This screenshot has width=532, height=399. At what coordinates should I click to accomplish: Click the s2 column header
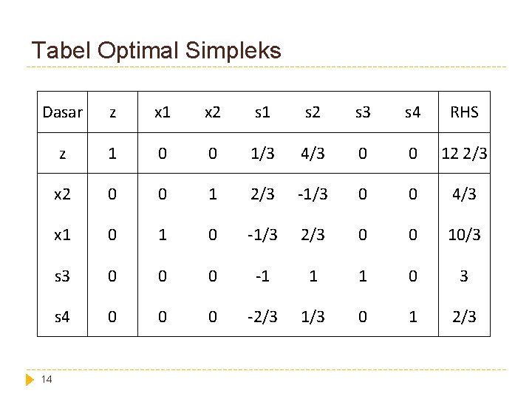click(x=313, y=112)
